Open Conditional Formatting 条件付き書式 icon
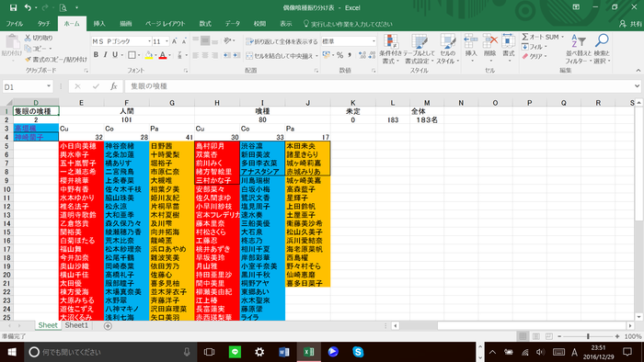 coord(390,41)
